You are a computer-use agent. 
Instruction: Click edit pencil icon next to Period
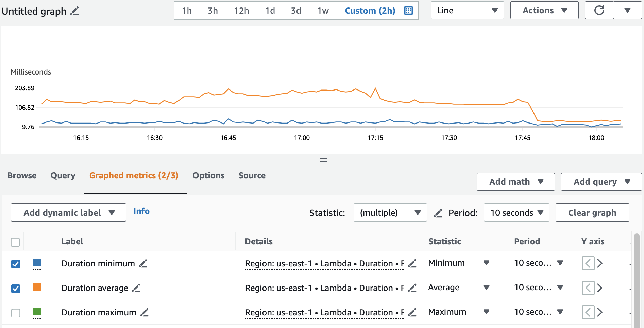[438, 213]
